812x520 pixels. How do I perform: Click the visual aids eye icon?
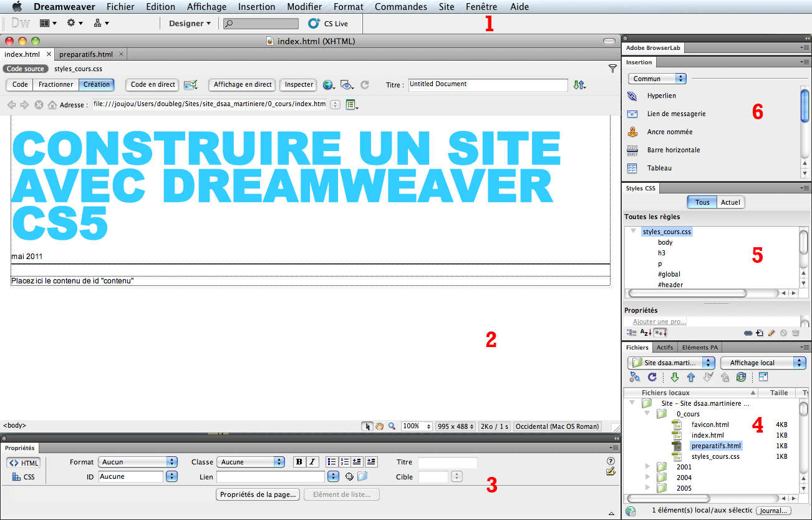point(347,85)
